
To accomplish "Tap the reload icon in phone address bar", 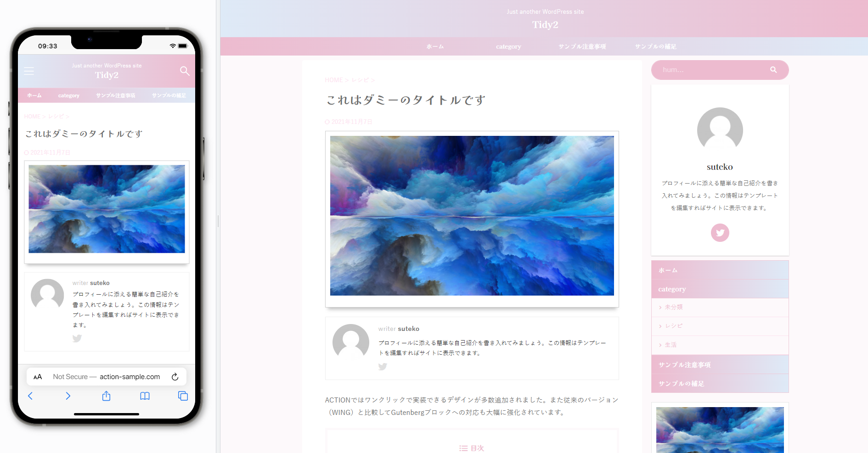I will pos(175,377).
